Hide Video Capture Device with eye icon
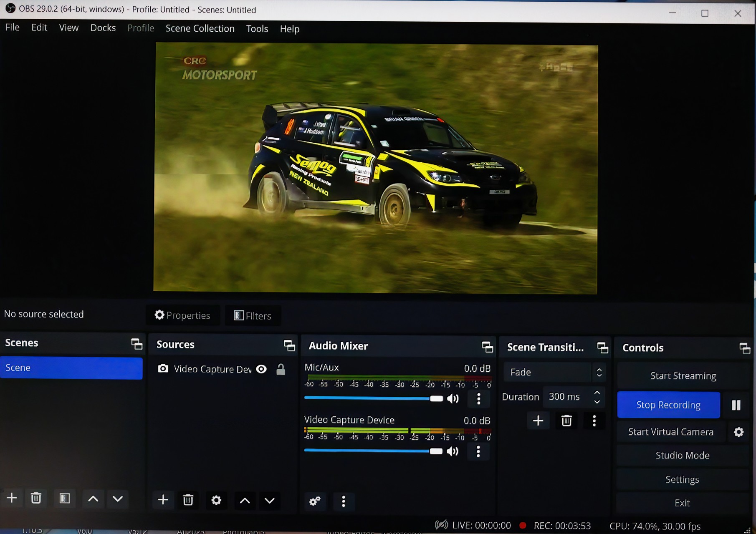756x534 pixels. (261, 369)
